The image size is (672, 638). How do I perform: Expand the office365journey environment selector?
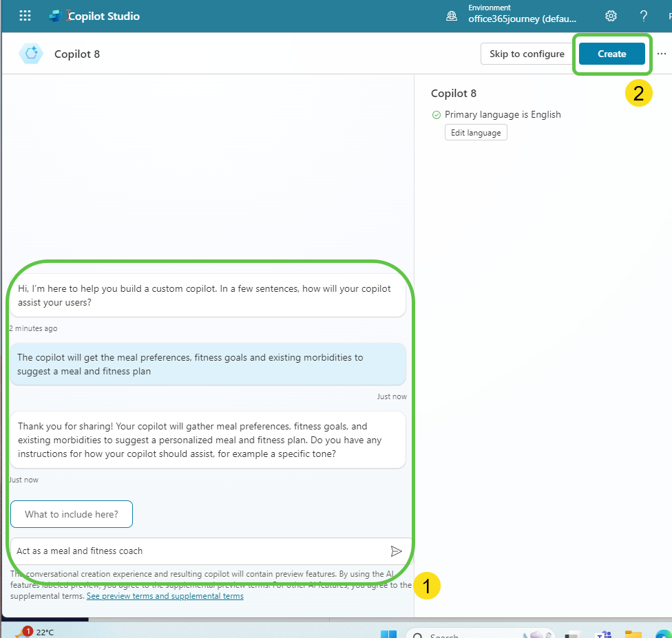(522, 19)
